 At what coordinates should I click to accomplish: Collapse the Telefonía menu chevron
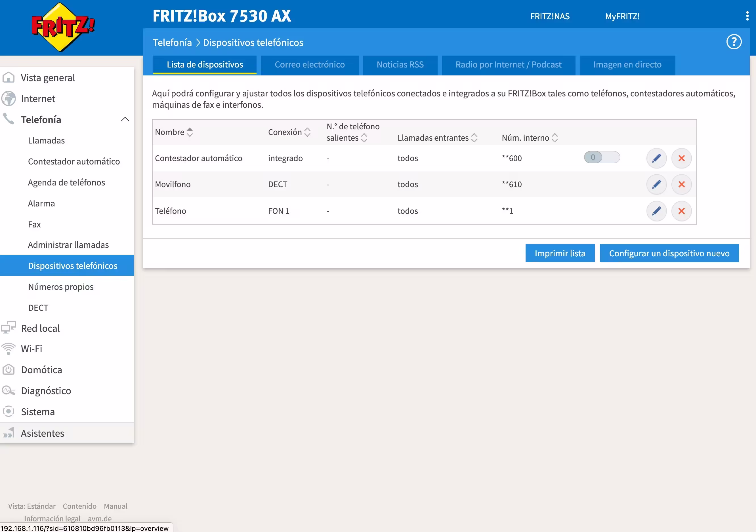click(125, 119)
